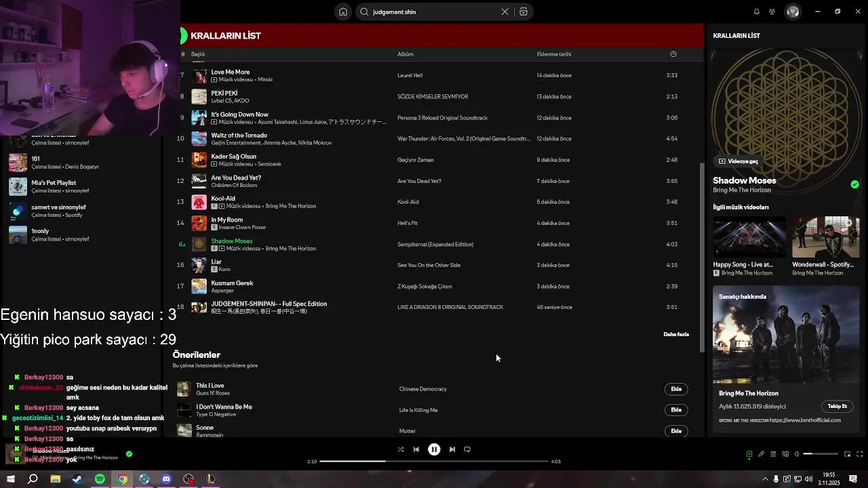Open 'Bring Me The Horizon' artist under Shadow Moses
The width and height of the screenshot is (868, 488).
[741, 190]
